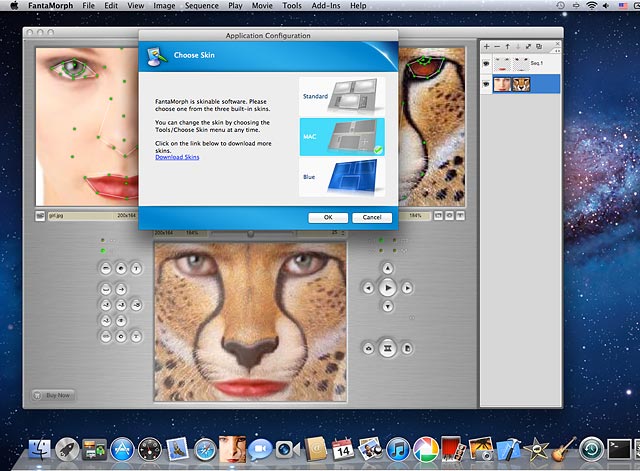Open the Help menu
This screenshot has height=471, width=640.
358,6
